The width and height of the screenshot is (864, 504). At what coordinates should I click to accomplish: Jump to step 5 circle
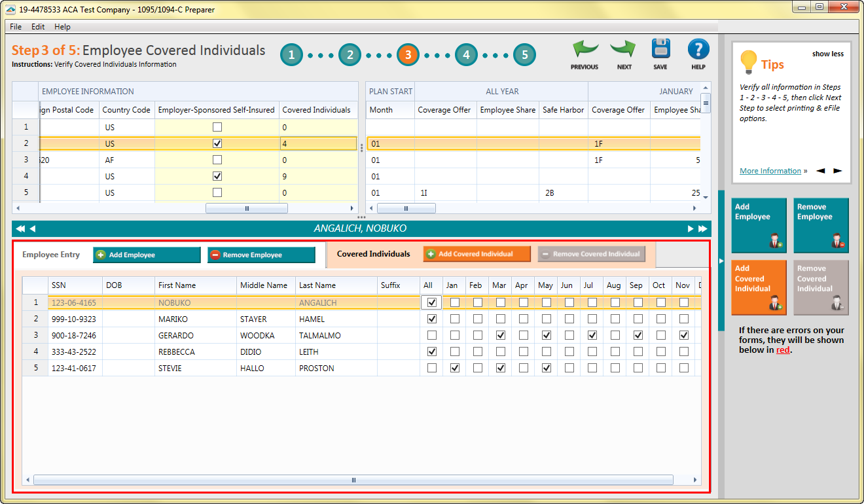[524, 55]
